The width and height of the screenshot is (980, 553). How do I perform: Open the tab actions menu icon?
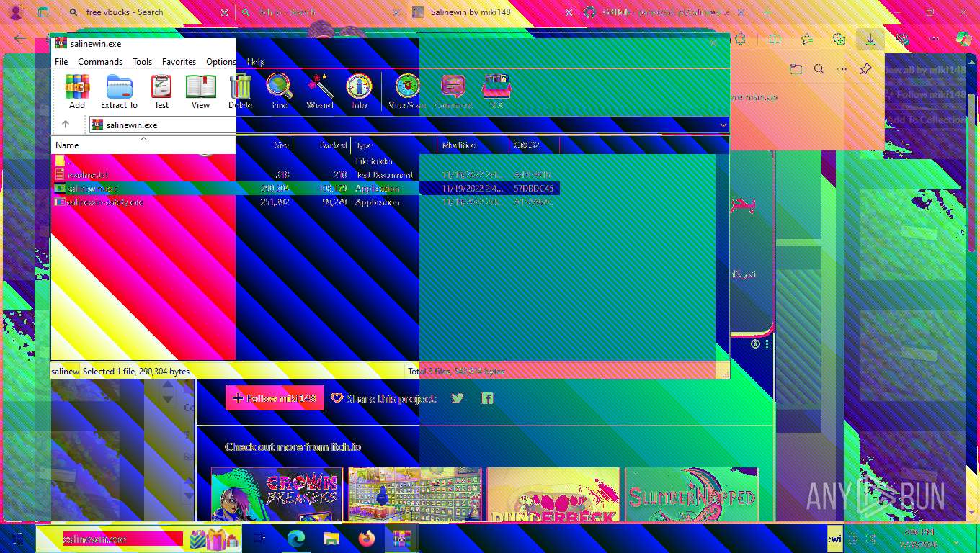(43, 12)
